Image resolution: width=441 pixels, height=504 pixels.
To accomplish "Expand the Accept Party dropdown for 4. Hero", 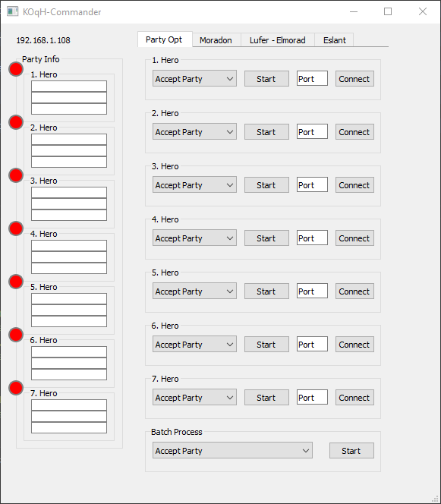I will click(194, 238).
